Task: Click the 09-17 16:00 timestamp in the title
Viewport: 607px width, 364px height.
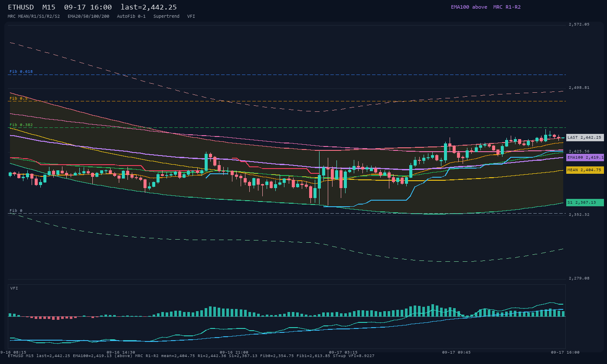Action: pyautogui.click(x=88, y=7)
